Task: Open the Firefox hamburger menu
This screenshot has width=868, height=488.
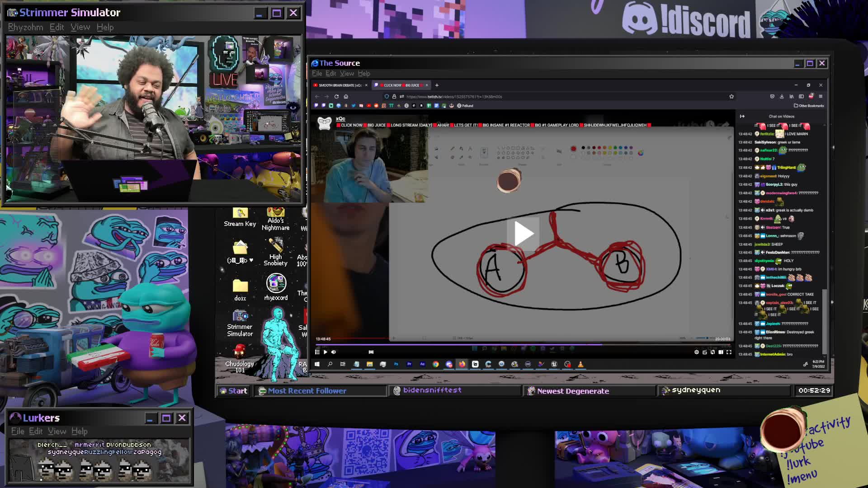Action: (821, 96)
